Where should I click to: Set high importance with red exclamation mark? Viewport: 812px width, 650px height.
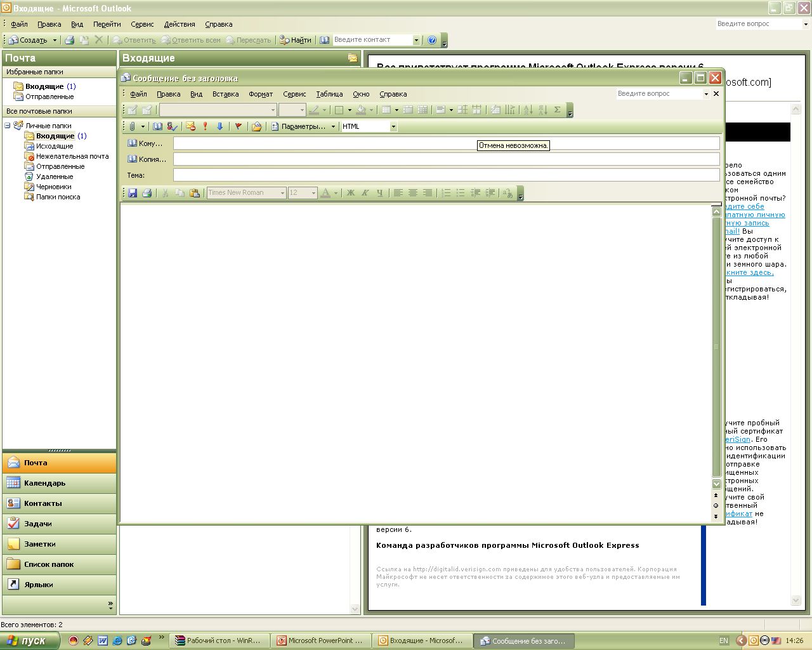pos(205,126)
